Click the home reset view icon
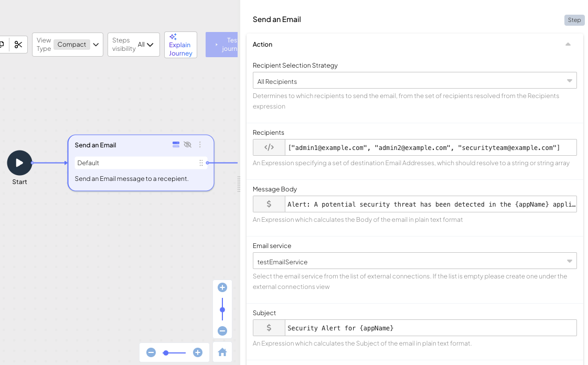The image size is (588, 365). coord(222,352)
